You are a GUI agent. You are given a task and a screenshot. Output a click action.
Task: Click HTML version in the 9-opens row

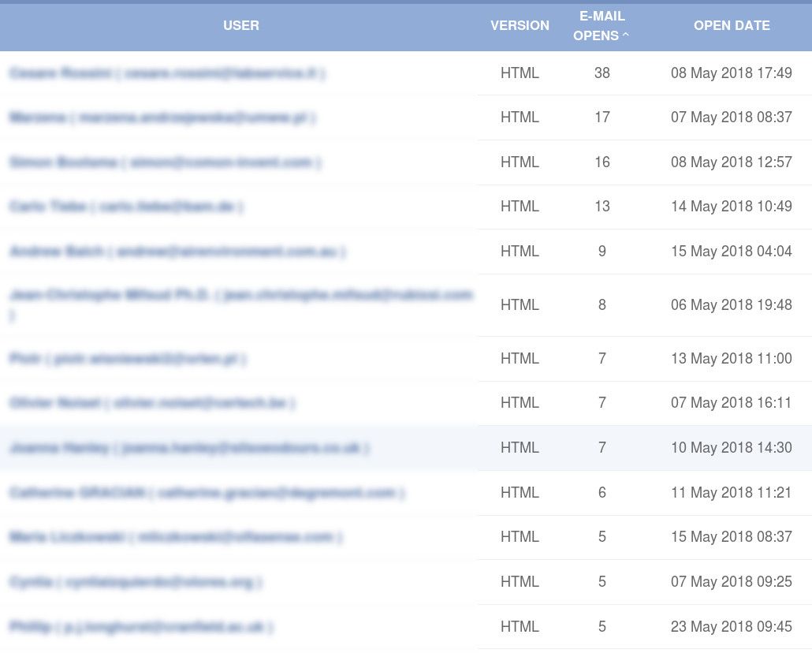[x=520, y=252]
